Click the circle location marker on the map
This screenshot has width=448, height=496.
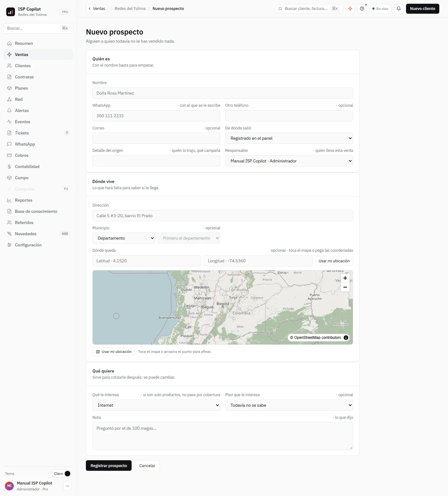click(116, 316)
